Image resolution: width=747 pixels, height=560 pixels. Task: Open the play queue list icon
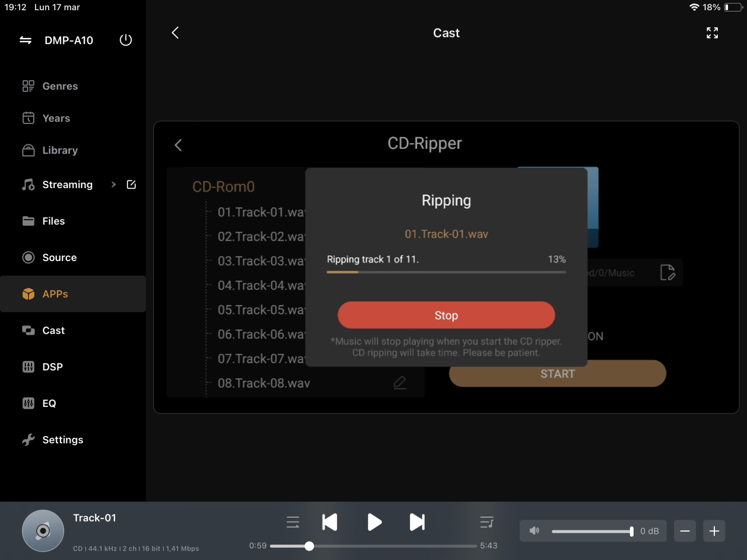click(x=293, y=522)
